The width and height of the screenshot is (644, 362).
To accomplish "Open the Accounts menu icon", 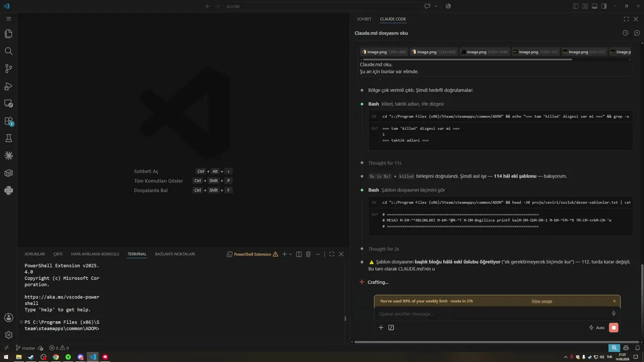I will 9,318.
